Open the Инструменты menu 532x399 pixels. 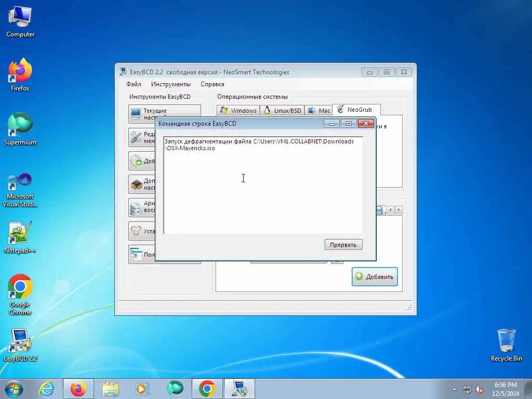tap(170, 84)
